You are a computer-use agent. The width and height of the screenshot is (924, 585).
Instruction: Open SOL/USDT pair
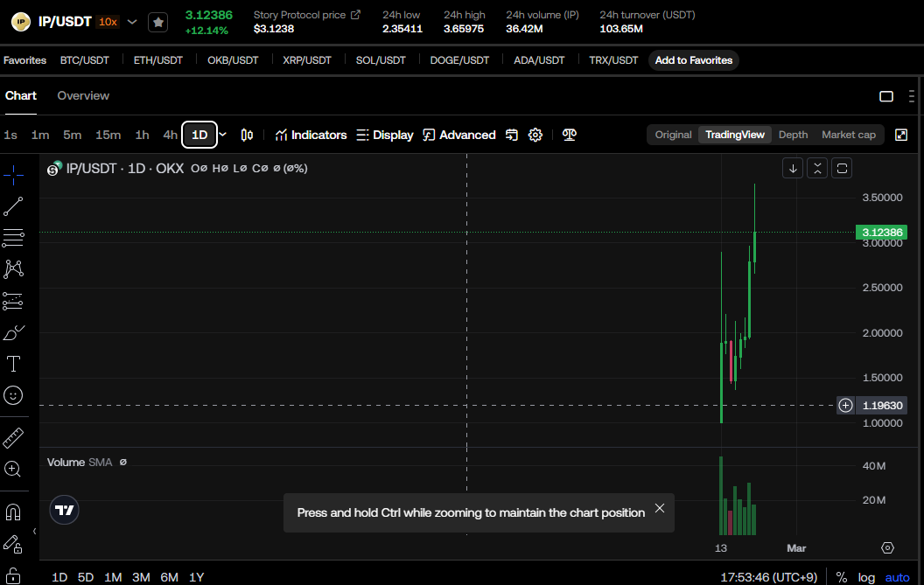(x=381, y=60)
